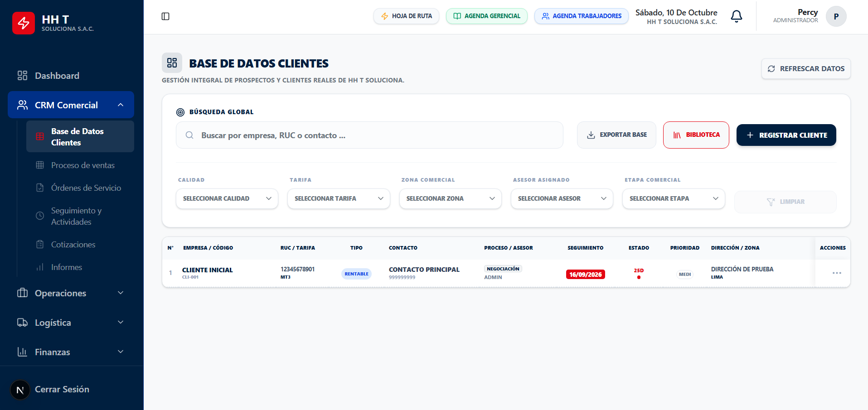Viewport: 868px width, 410px height.
Task: Open the Biblioteca button
Action: point(696,135)
